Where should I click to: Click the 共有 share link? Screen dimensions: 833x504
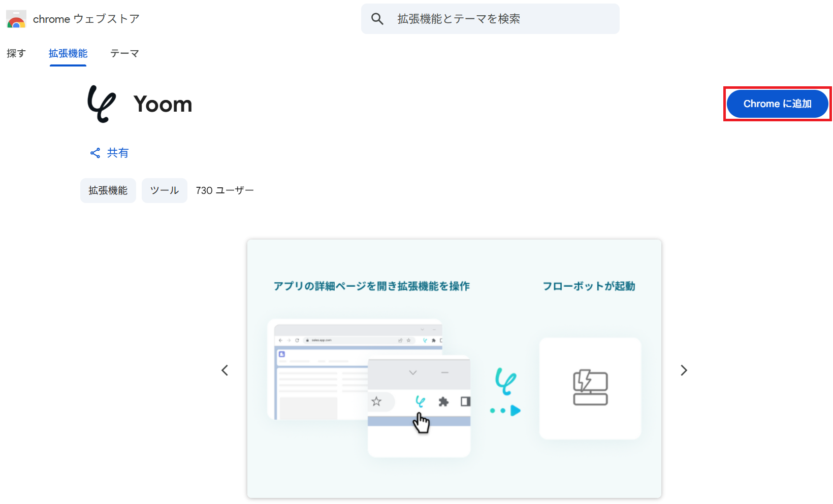[x=109, y=153]
